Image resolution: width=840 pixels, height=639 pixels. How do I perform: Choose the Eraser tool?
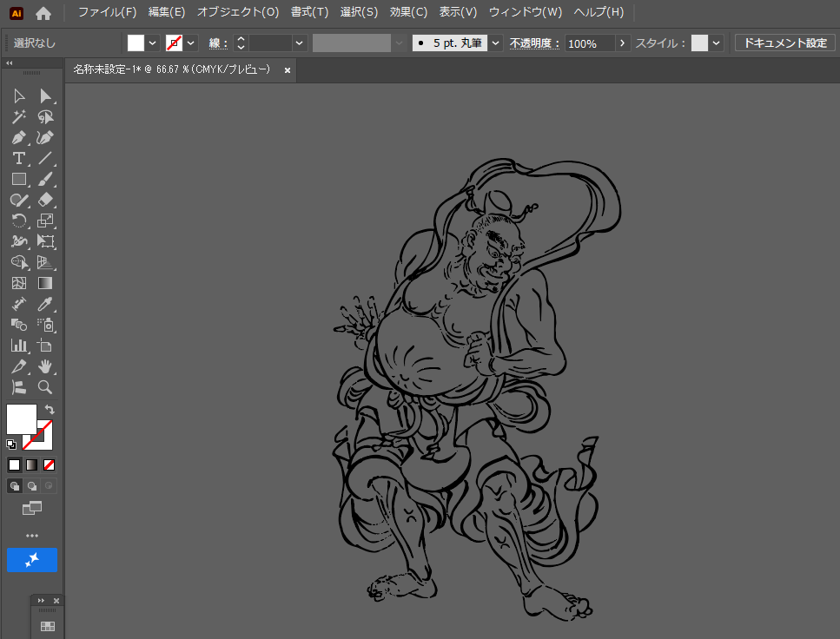pos(45,200)
